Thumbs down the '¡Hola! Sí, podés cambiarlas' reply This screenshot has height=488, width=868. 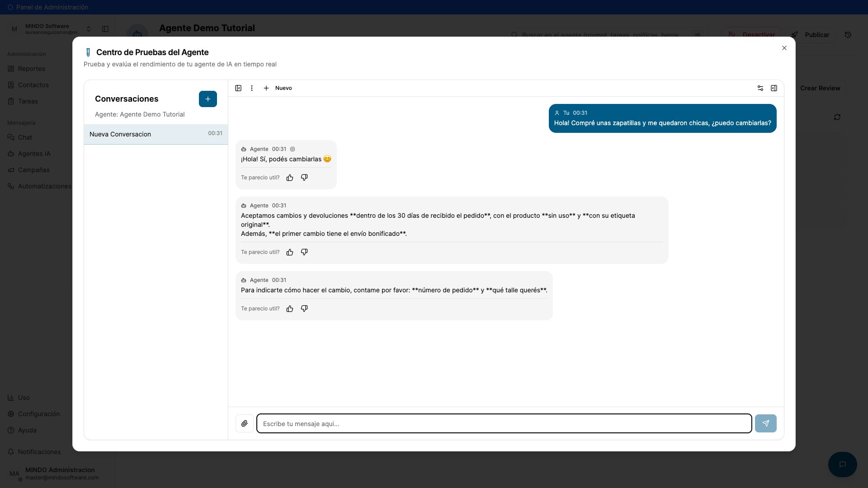304,178
